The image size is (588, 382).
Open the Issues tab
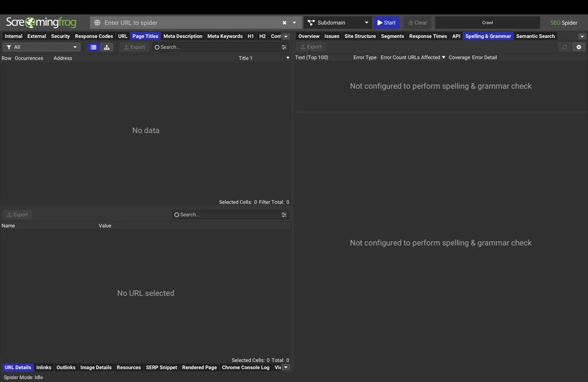click(x=332, y=36)
